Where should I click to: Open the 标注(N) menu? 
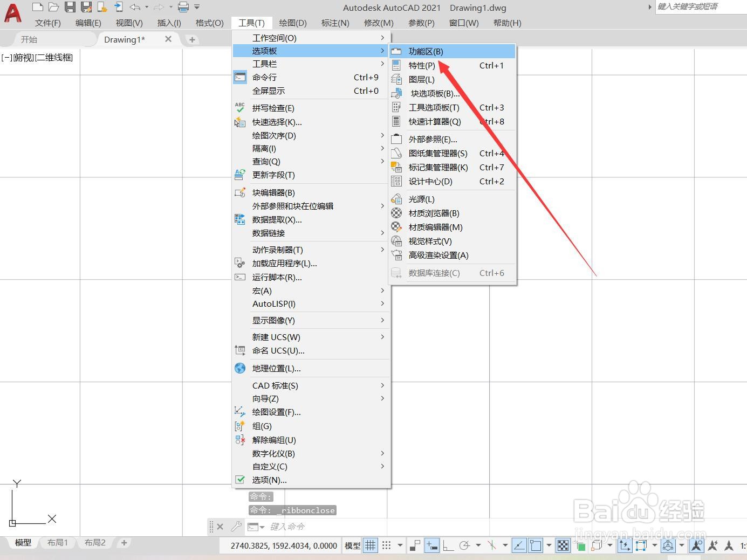(x=335, y=23)
